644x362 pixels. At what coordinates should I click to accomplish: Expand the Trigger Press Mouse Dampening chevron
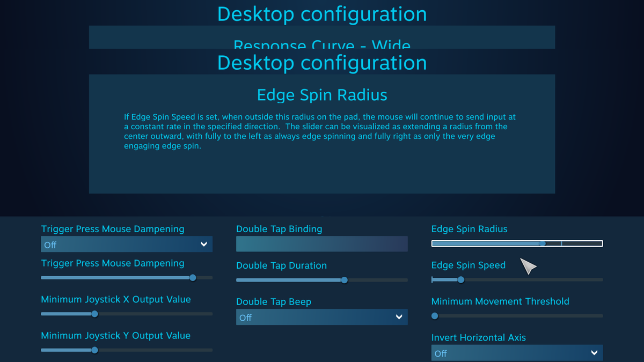(203, 244)
